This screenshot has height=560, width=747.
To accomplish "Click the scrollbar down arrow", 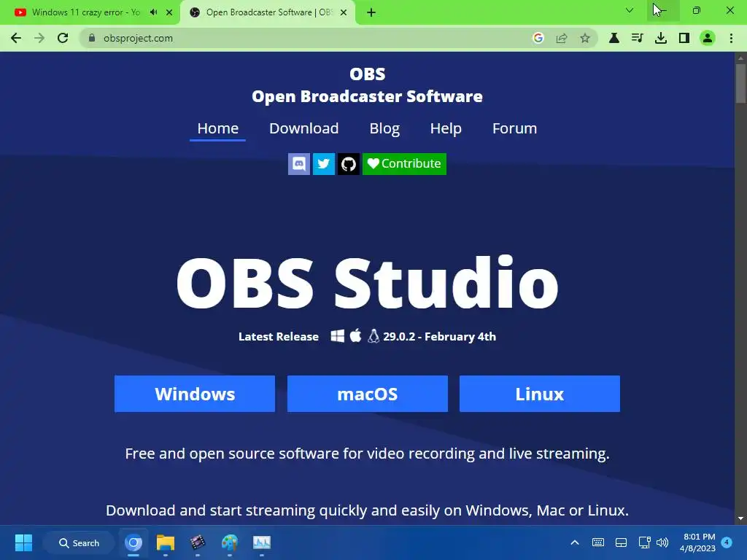I will [740, 518].
